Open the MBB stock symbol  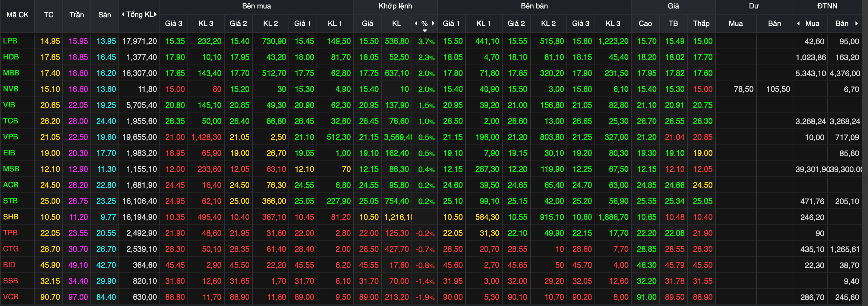pos(11,73)
